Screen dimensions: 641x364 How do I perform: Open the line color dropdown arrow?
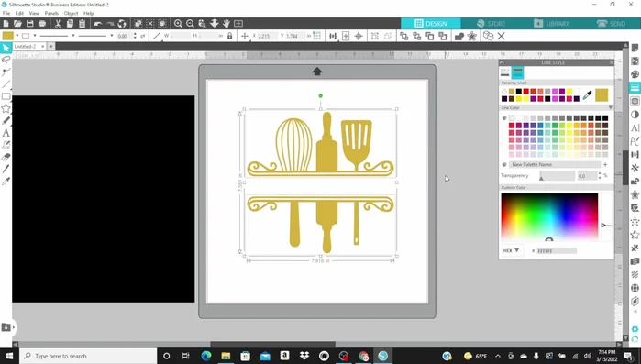tap(35, 36)
